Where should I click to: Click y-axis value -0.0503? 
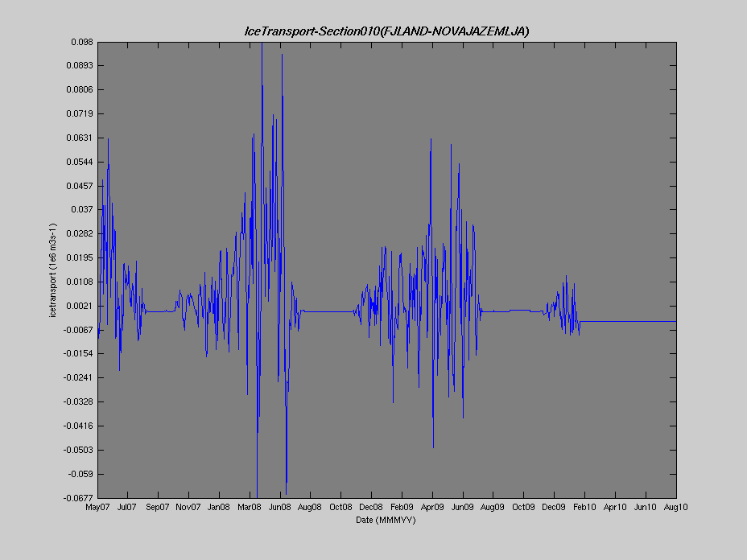pyautogui.click(x=78, y=450)
